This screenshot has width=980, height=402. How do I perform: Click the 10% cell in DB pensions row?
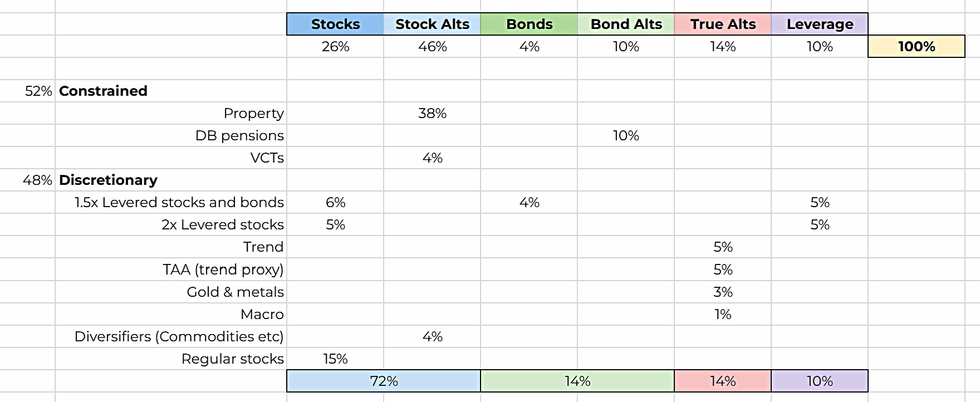pyautogui.click(x=626, y=135)
